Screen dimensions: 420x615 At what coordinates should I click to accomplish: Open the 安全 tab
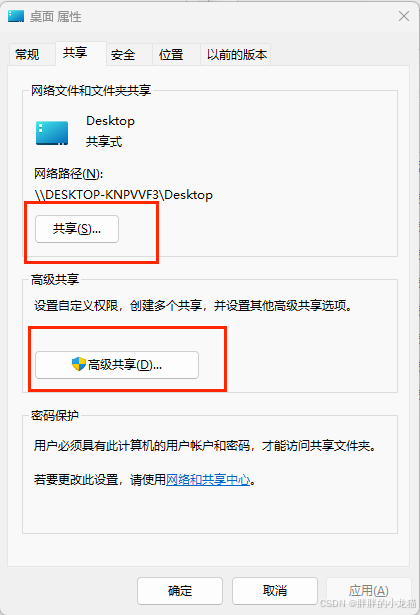pos(123,55)
